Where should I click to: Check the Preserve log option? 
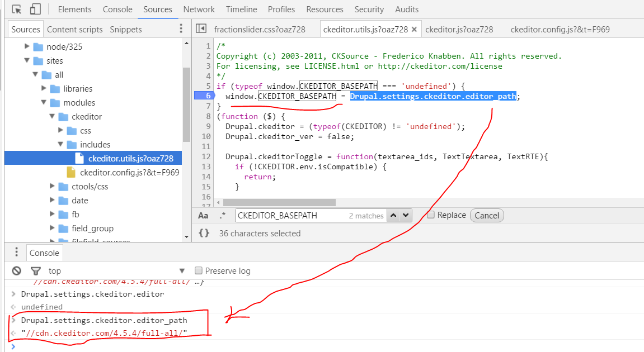tap(198, 271)
